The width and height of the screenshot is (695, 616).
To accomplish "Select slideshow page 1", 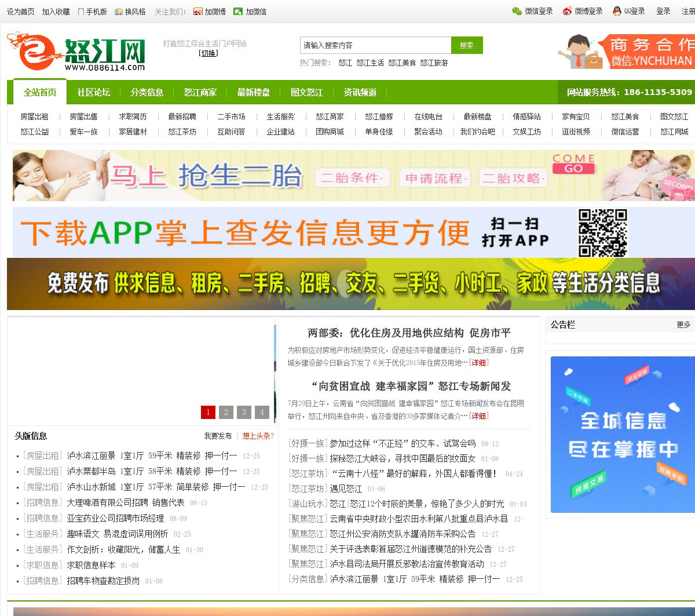I will [x=208, y=412].
